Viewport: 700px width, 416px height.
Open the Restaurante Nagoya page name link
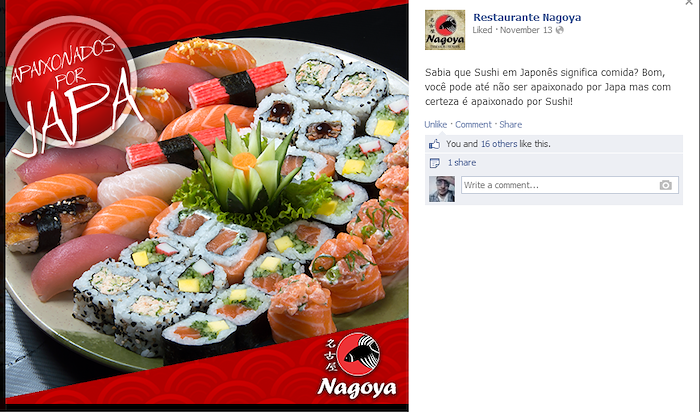coord(527,17)
